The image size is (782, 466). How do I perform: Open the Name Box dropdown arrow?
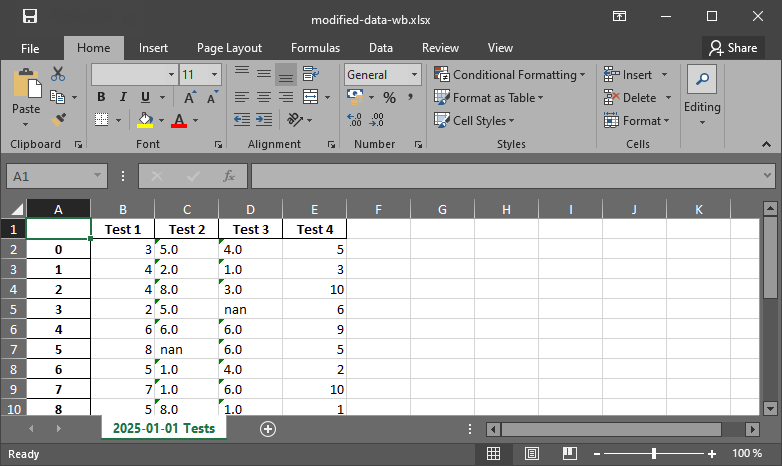(x=97, y=176)
